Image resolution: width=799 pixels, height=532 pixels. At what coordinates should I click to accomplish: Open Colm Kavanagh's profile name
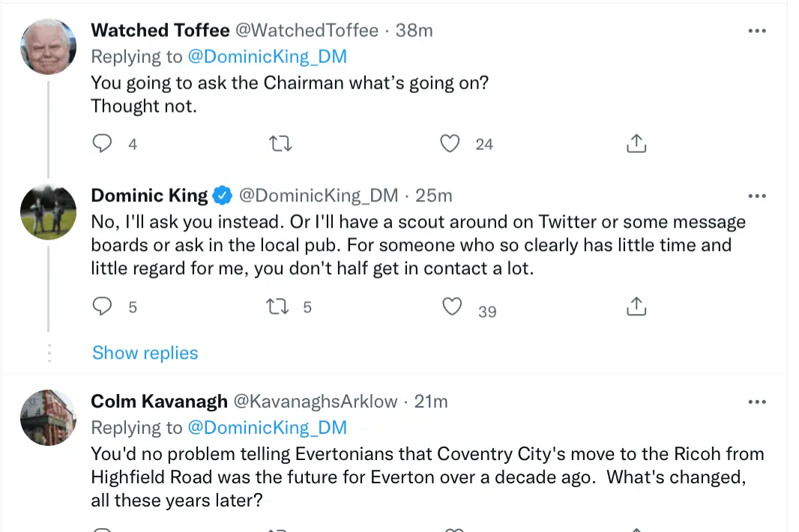159,402
